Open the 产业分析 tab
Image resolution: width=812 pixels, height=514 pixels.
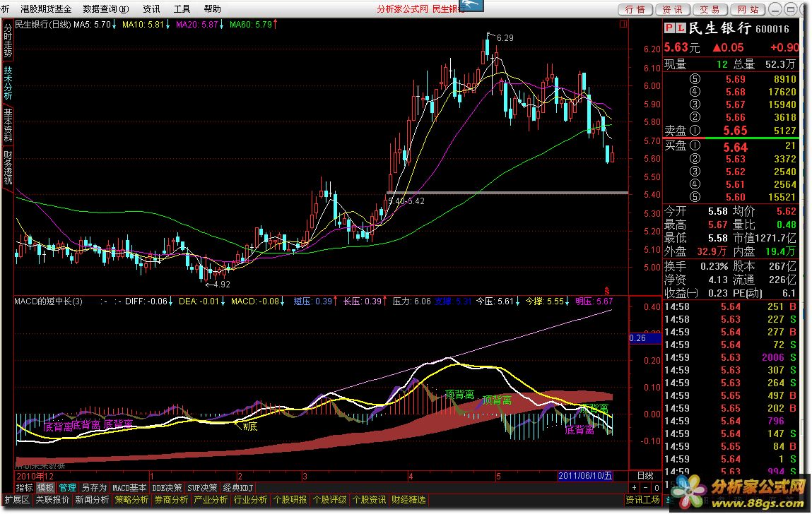pyautogui.click(x=211, y=499)
